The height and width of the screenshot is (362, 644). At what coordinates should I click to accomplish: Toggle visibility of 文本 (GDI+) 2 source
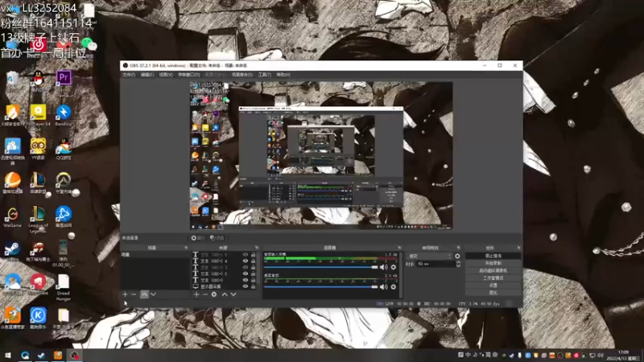coord(246,274)
